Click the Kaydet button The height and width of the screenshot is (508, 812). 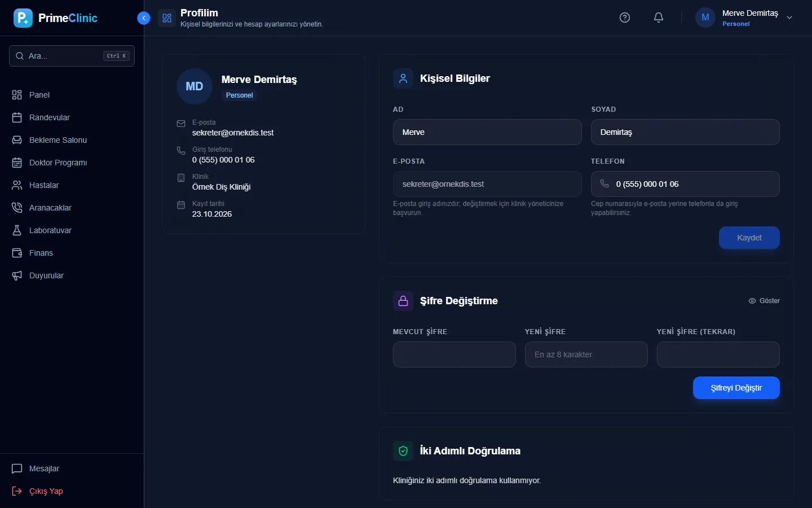click(749, 238)
